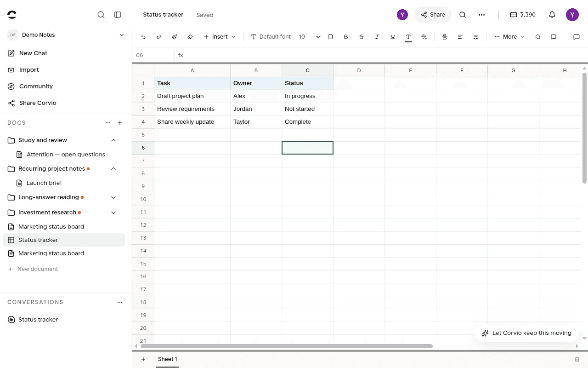Click the clear formatting eraser icon

(190, 37)
